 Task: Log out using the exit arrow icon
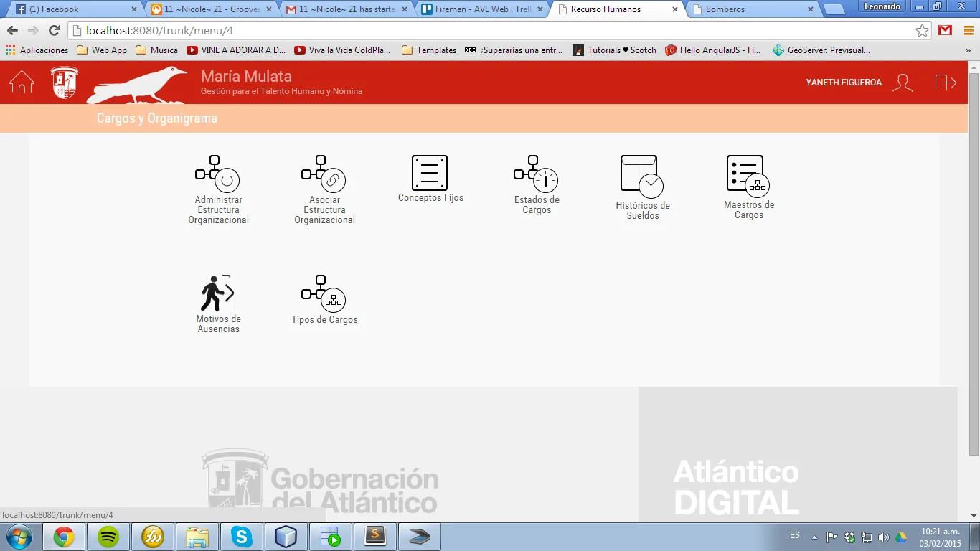[x=946, y=83]
